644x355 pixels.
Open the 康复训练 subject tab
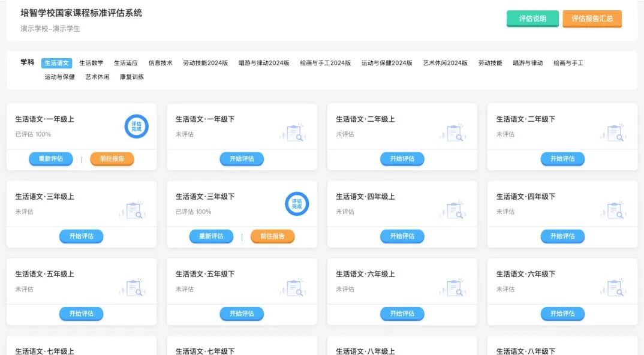[132, 77]
